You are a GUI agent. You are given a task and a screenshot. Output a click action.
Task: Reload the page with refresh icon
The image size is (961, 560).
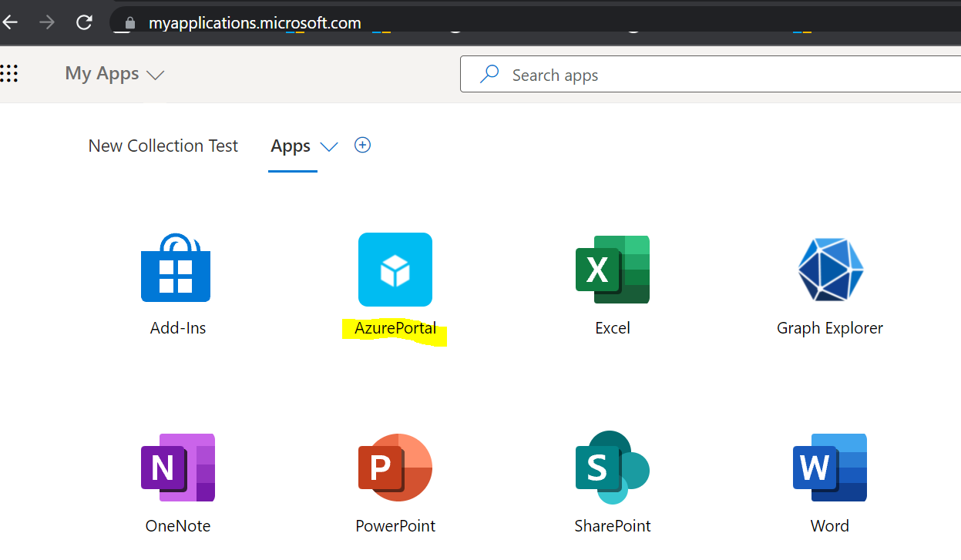(x=84, y=22)
